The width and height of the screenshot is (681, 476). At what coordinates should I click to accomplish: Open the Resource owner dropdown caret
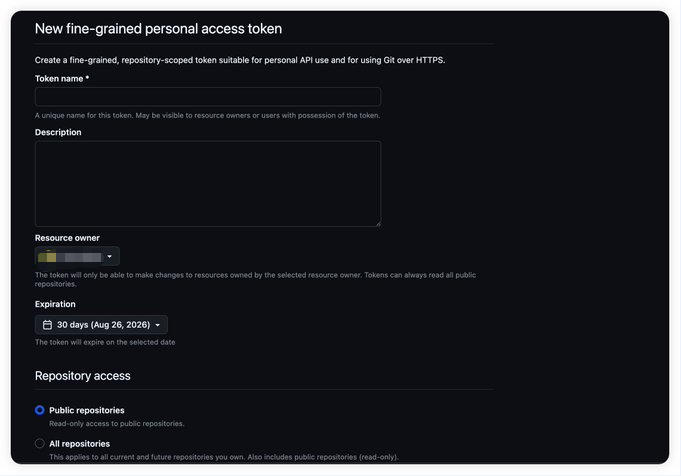[x=109, y=257]
